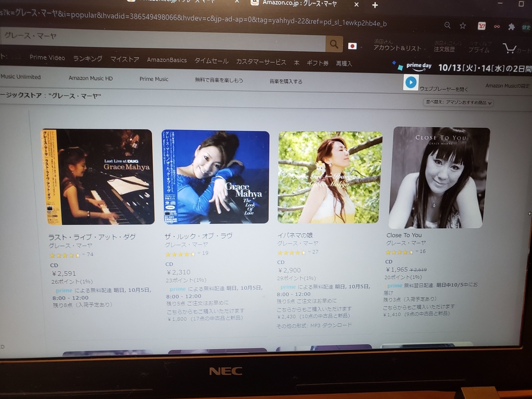
Task: Open a new browser tab
Action: tap(375, 5)
